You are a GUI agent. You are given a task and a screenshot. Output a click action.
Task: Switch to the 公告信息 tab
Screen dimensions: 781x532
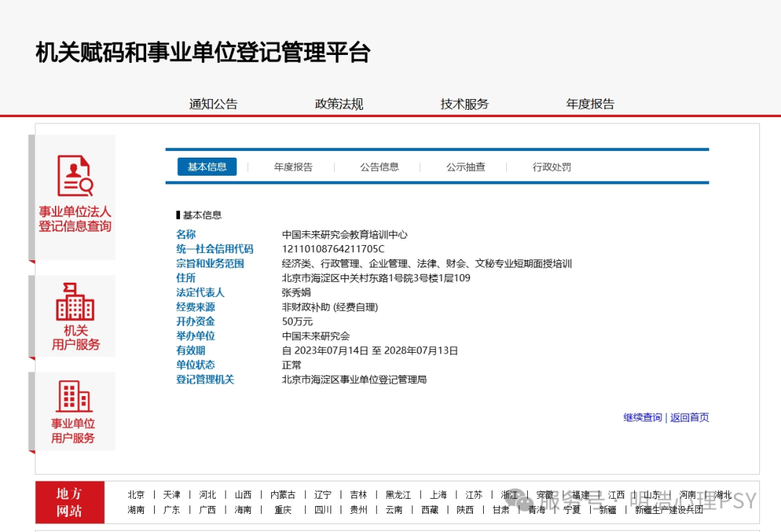point(380,167)
